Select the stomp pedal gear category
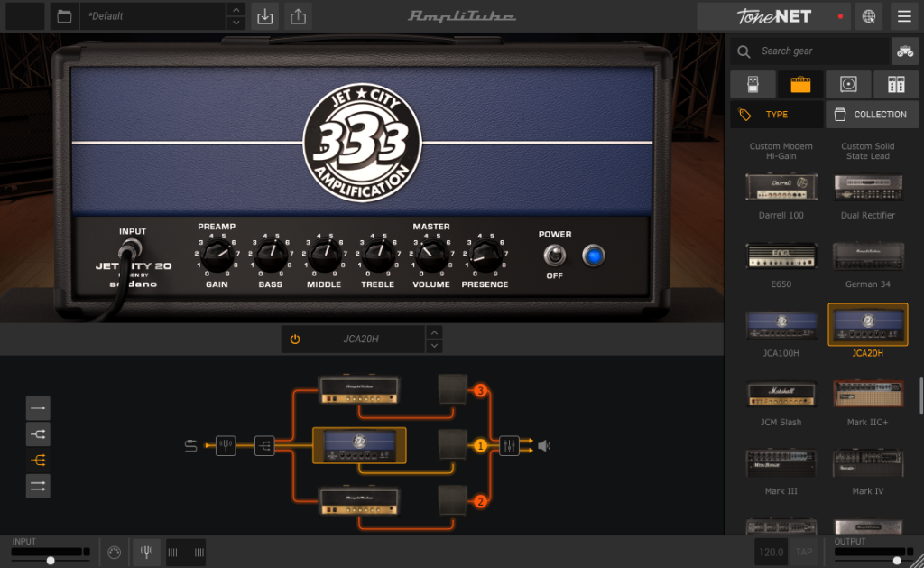The width and height of the screenshot is (924, 568). click(753, 84)
